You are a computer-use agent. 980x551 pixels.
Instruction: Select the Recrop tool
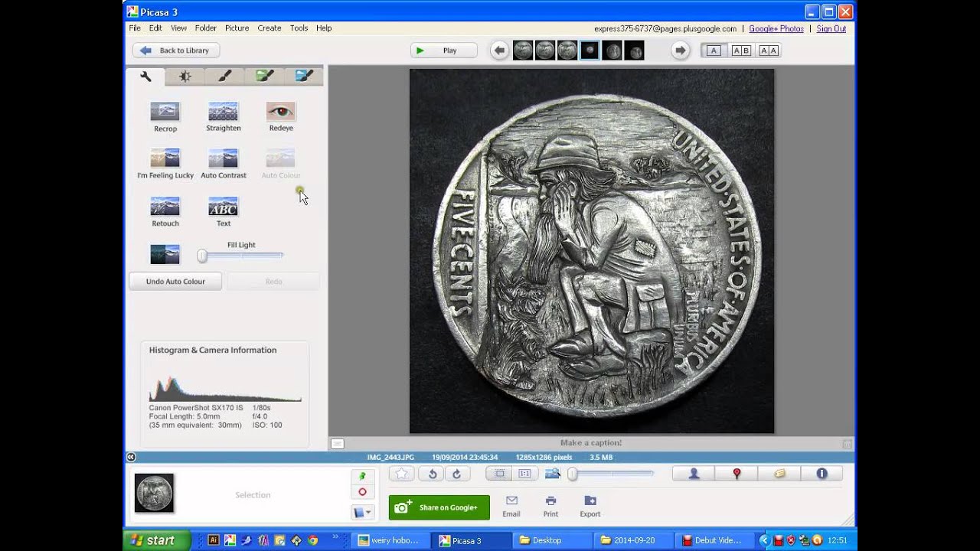(x=165, y=117)
